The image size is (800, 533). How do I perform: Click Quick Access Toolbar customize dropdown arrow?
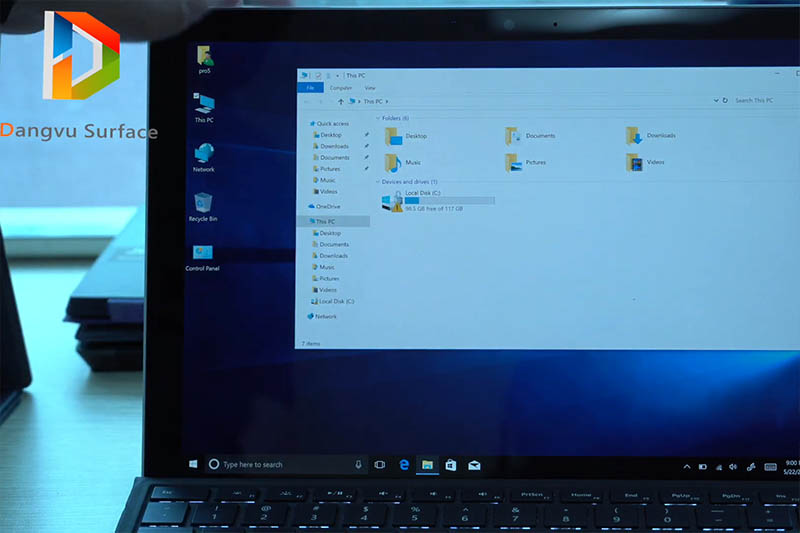[x=337, y=75]
